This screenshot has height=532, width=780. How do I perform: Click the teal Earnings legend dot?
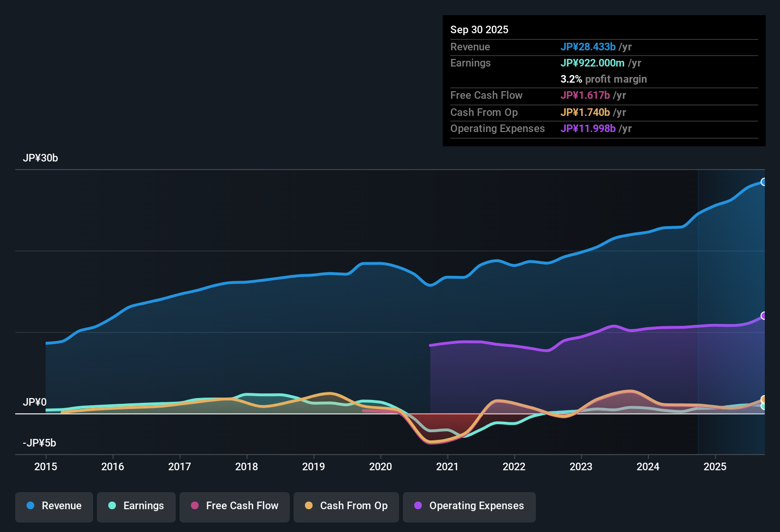tap(112, 506)
